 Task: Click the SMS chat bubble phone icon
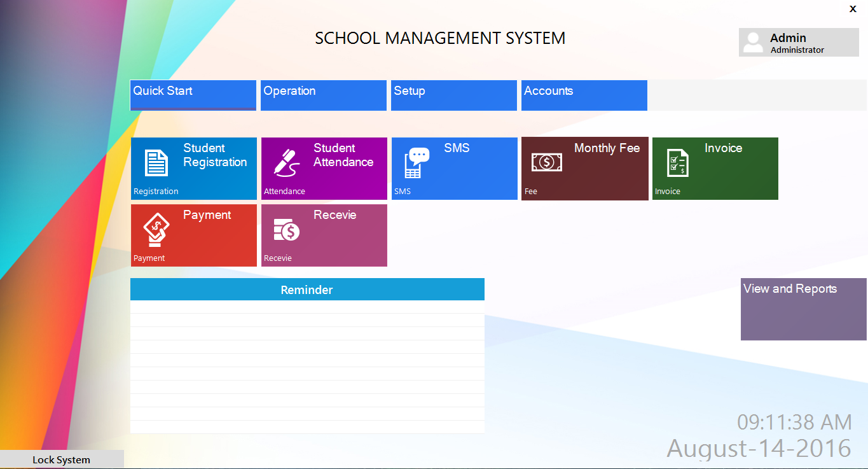(417, 163)
